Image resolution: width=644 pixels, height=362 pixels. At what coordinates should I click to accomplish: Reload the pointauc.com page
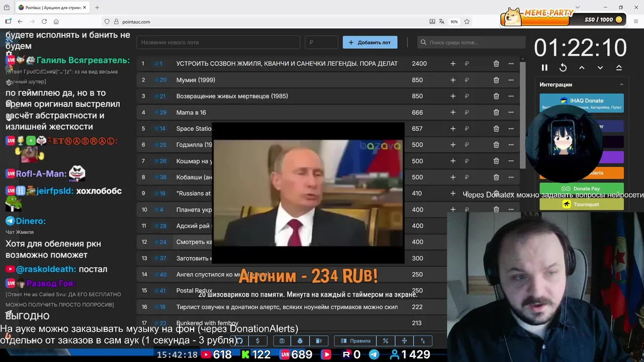[44, 22]
